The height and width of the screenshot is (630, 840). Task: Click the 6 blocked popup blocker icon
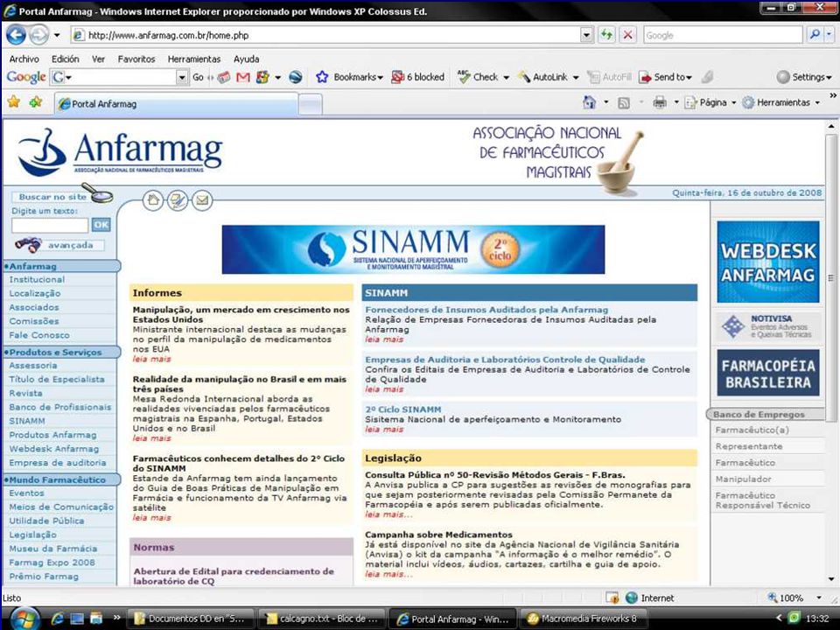(397, 77)
